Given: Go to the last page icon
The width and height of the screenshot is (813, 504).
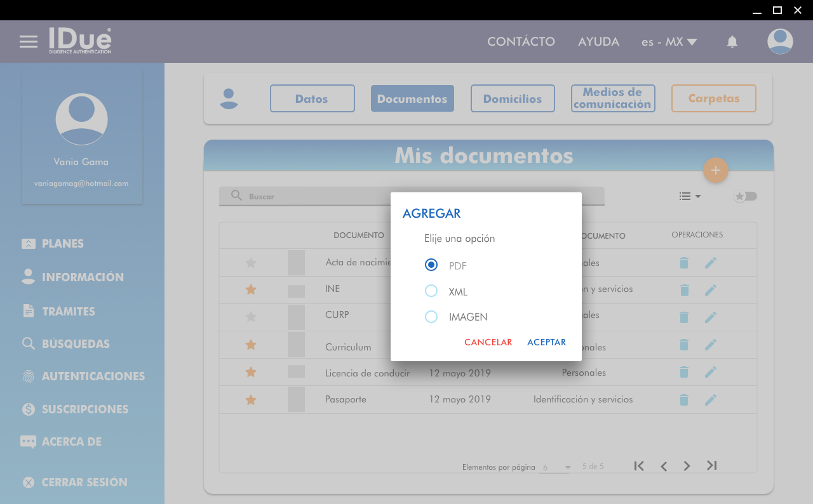Looking at the screenshot, I should [711, 466].
